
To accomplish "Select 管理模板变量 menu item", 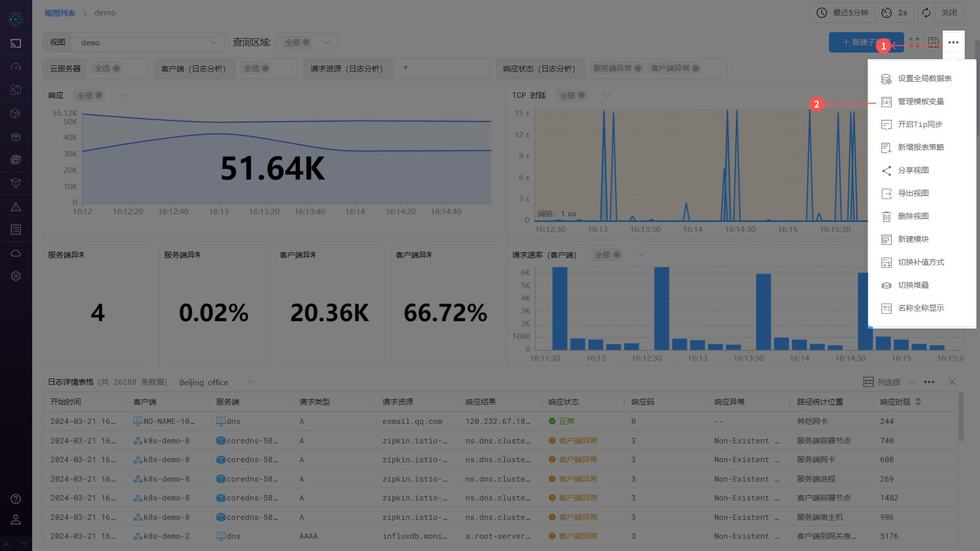I will coord(921,102).
